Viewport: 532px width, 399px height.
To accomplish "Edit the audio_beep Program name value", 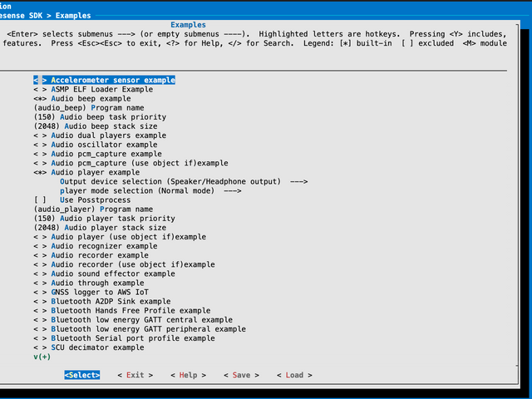I will click(89, 107).
